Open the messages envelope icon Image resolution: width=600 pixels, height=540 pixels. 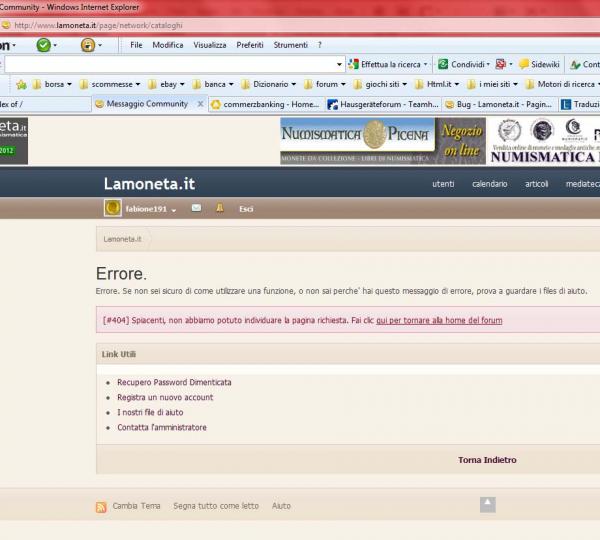(x=196, y=208)
